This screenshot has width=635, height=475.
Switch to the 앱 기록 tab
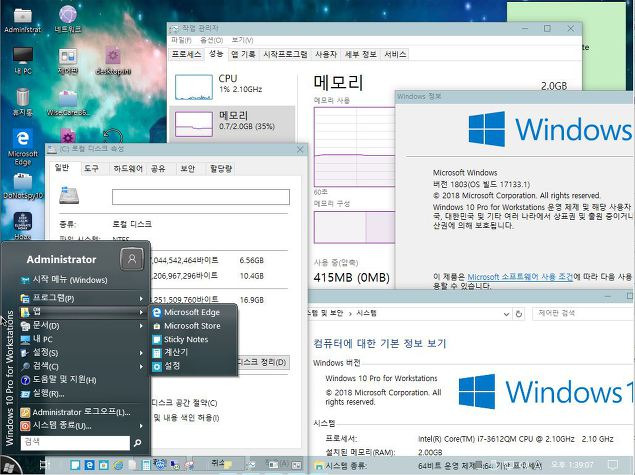point(243,54)
